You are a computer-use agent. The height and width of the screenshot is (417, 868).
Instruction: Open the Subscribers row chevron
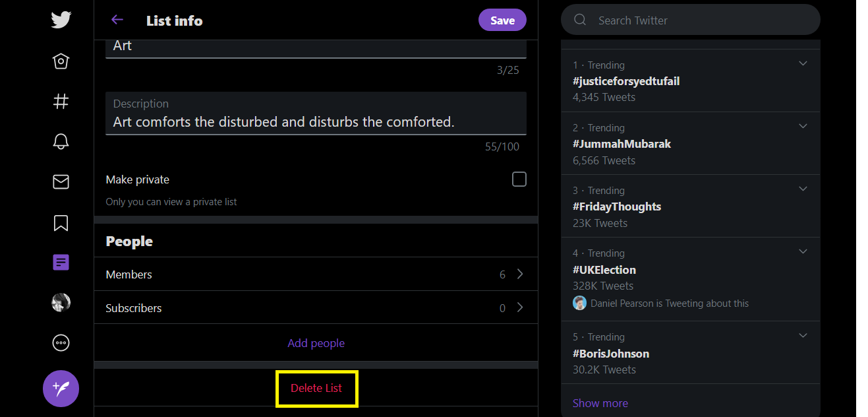point(520,307)
